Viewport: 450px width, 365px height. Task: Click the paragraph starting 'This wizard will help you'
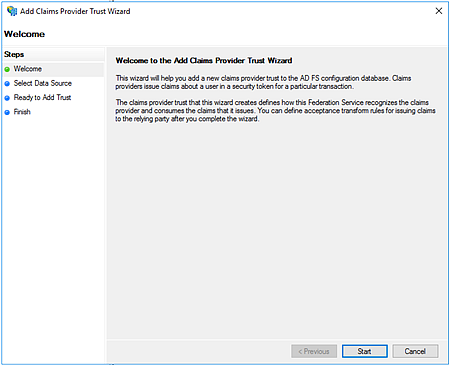(263, 82)
